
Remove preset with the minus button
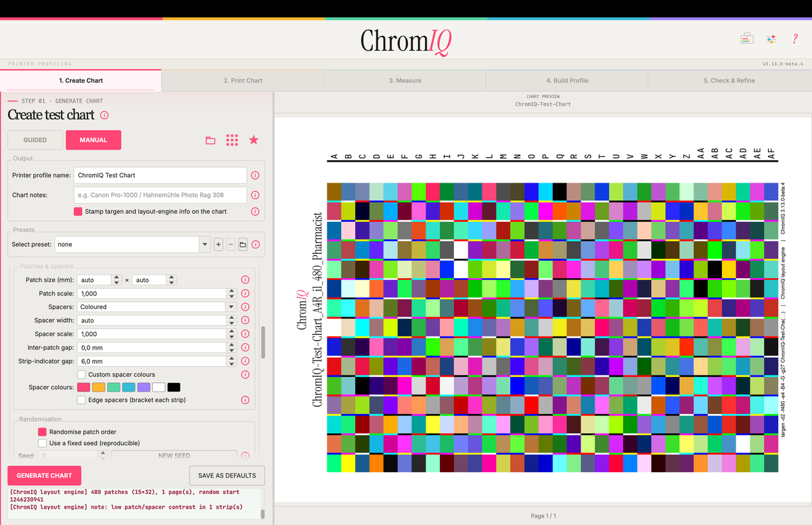click(231, 244)
